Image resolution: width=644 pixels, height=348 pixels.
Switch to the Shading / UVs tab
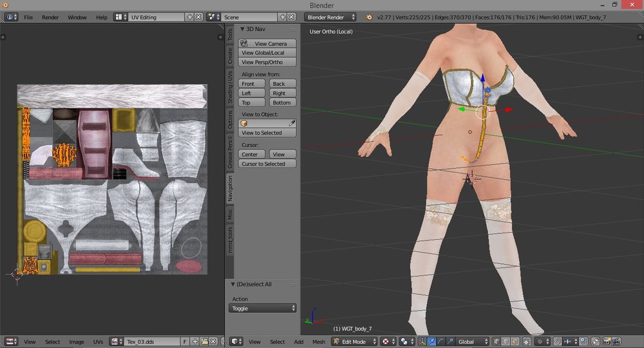(x=230, y=87)
